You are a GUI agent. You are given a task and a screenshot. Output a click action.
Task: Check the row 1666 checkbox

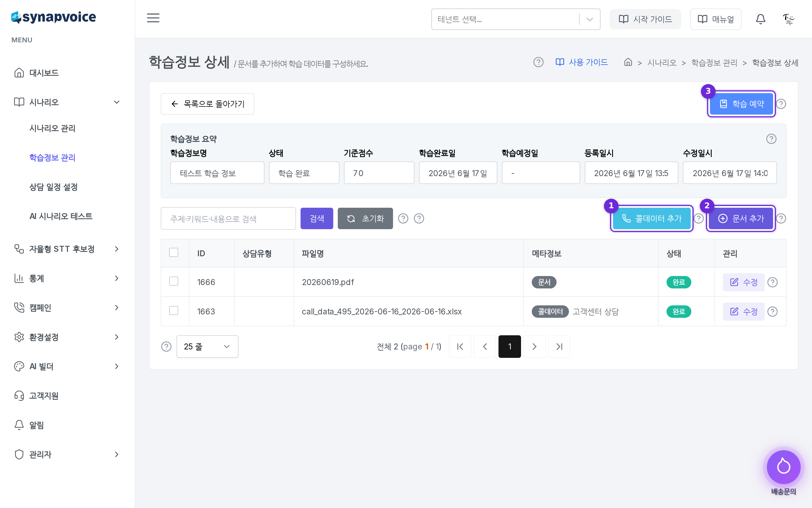173,281
